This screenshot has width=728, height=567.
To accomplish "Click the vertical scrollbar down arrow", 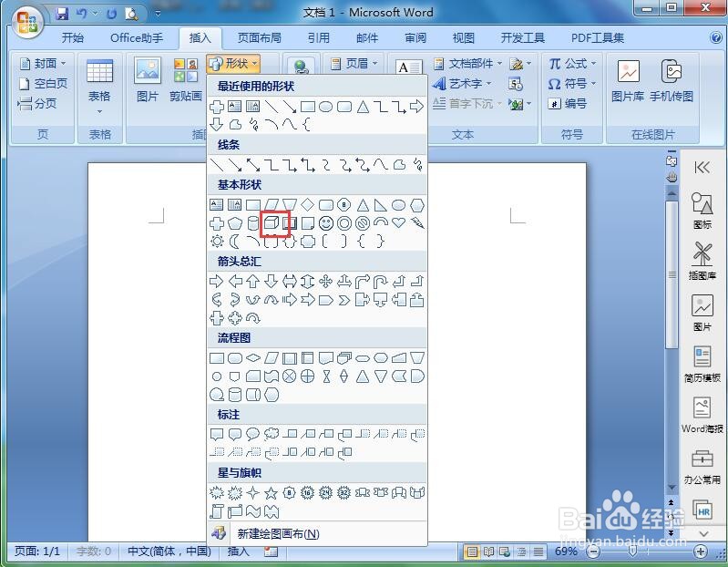I will coord(672,488).
